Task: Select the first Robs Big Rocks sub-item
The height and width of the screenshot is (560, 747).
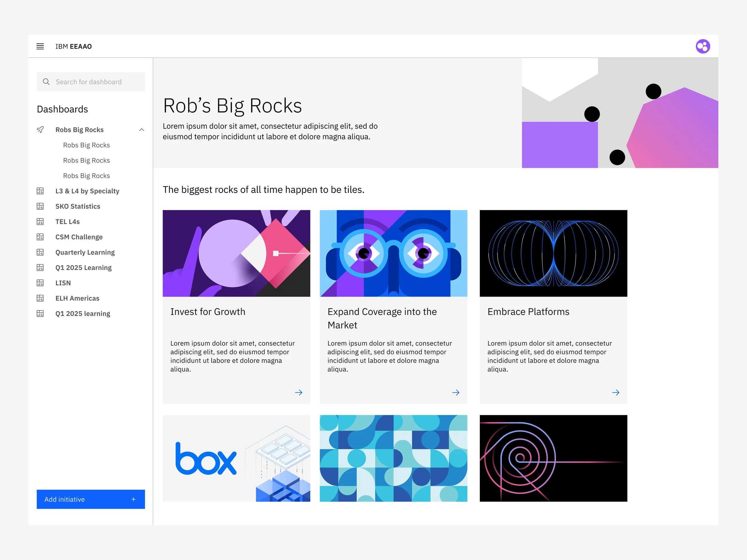Action: 86,145
